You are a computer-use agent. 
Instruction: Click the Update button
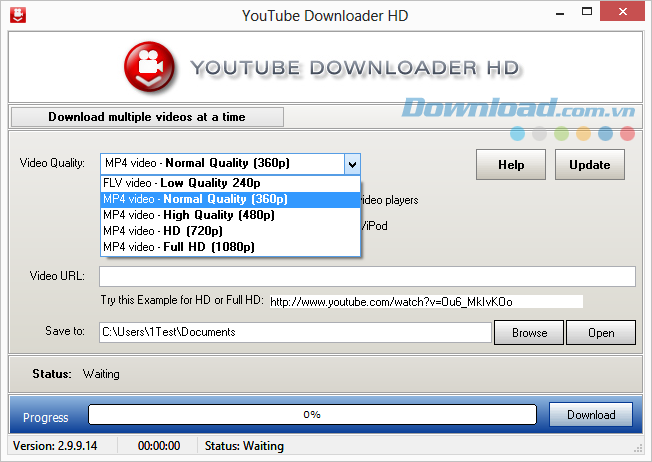click(590, 165)
